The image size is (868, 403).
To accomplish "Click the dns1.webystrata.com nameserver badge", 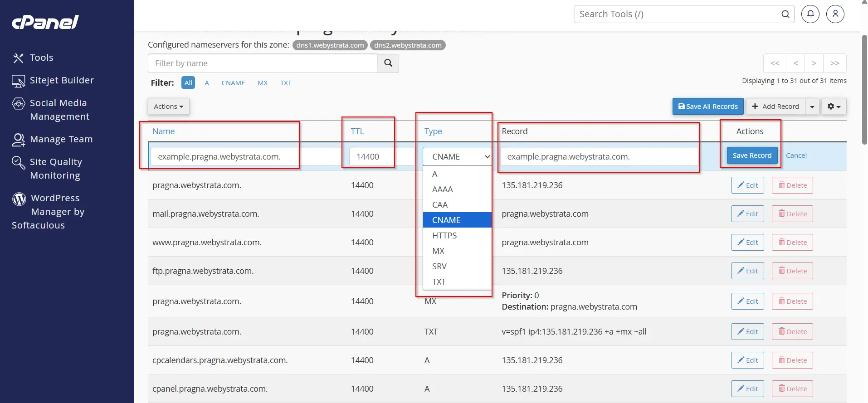I will pos(330,45).
